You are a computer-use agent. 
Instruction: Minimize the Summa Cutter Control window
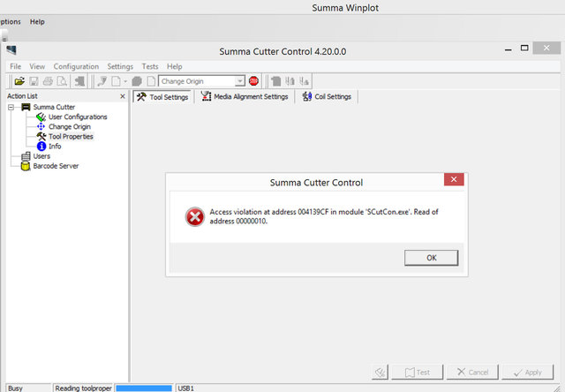pyautogui.click(x=508, y=49)
